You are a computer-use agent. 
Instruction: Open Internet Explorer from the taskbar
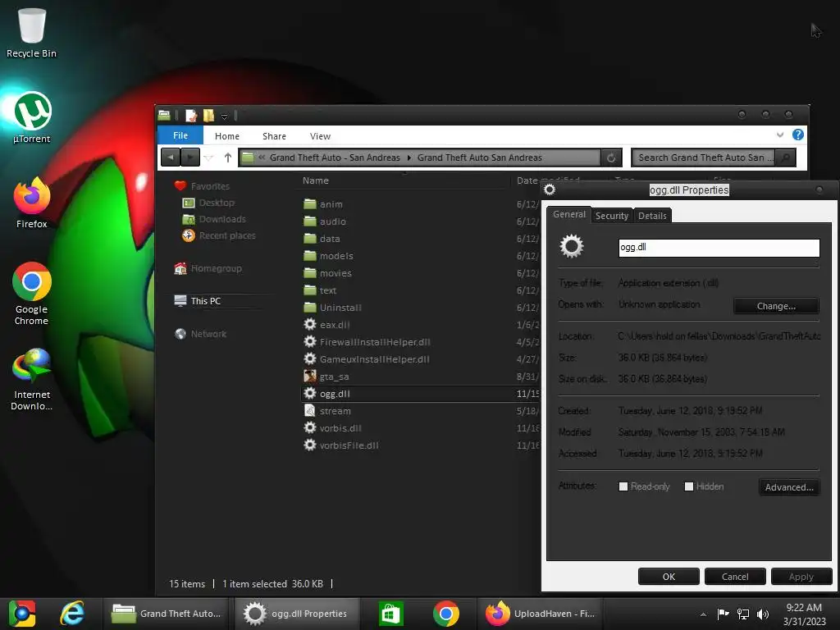pos(72,614)
